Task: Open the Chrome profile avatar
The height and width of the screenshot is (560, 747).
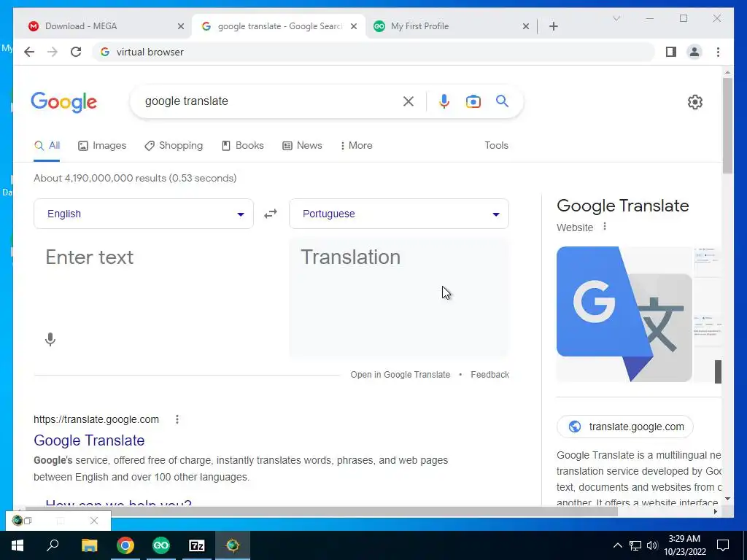Action: (x=694, y=52)
